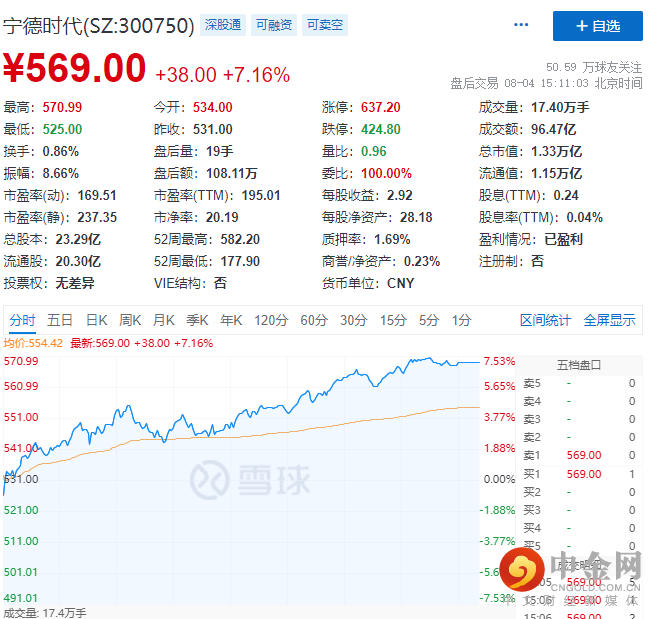Click the 涨停 value 637.20
Screen dimensions: 656x619
pos(381,107)
